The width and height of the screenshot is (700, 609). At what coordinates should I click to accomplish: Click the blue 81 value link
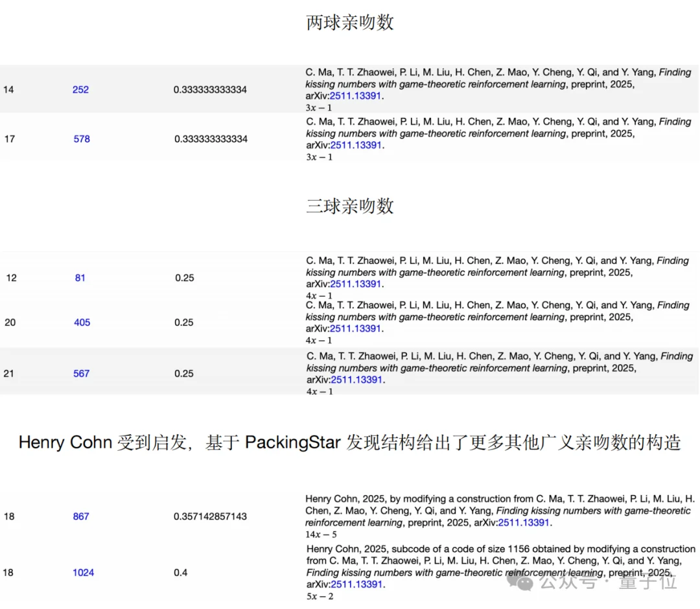pos(80,278)
